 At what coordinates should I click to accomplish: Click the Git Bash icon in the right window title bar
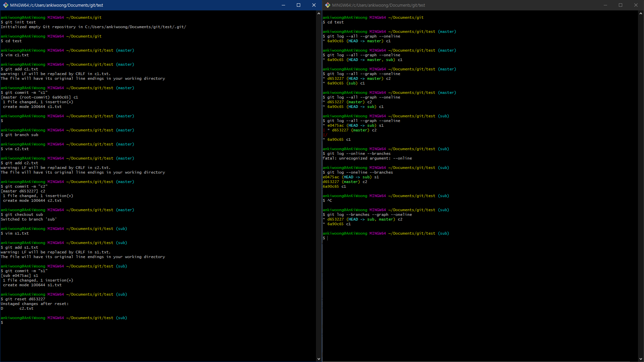tap(327, 5)
